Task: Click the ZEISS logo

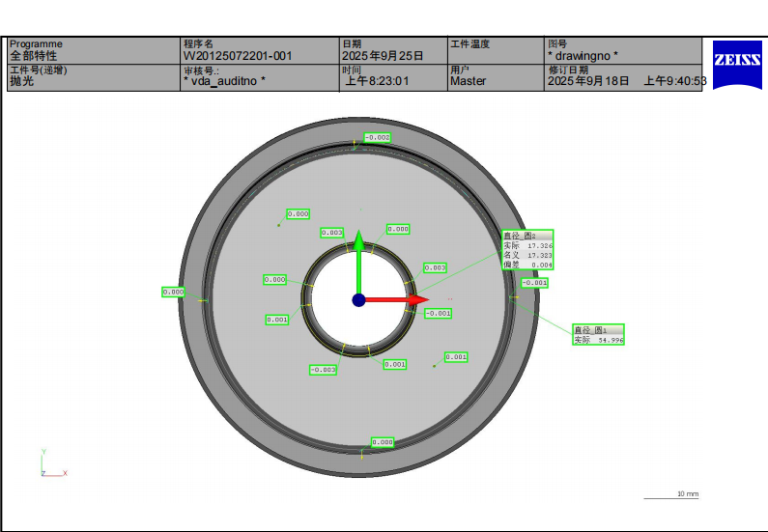Action: click(736, 60)
